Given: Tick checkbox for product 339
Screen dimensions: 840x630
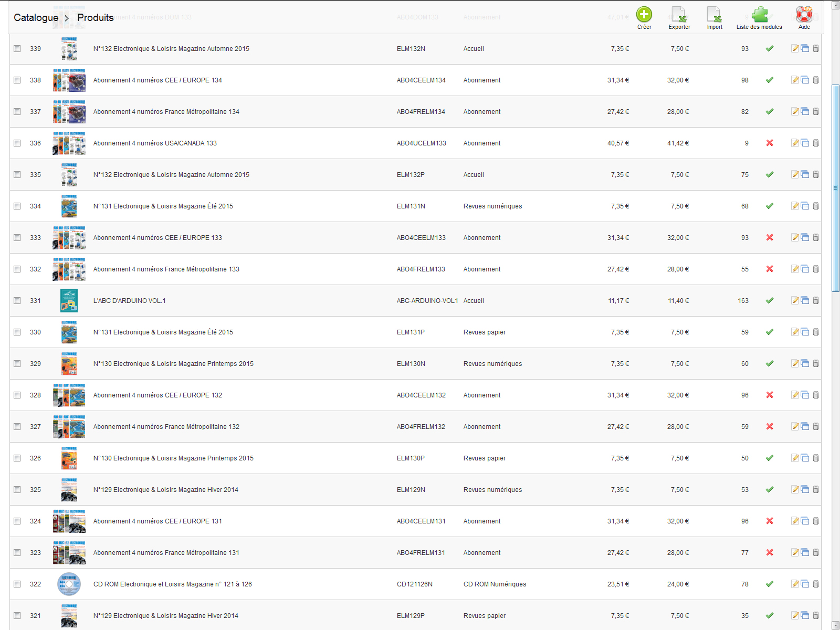Looking at the screenshot, I should 17,48.
